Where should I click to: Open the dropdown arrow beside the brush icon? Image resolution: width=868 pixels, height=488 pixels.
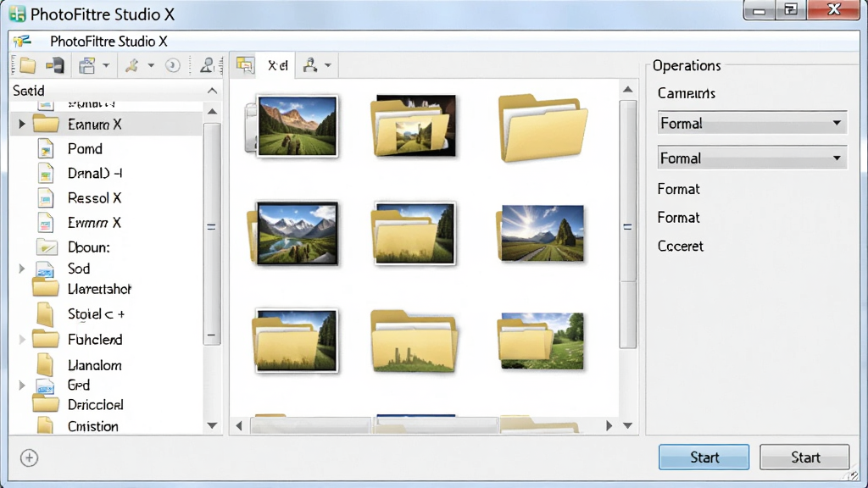(x=151, y=66)
